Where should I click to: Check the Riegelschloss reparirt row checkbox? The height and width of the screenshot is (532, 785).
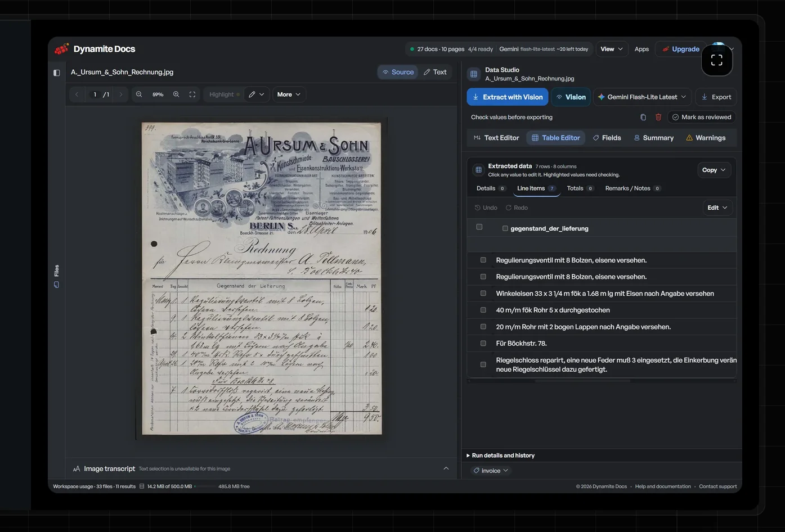483,364
